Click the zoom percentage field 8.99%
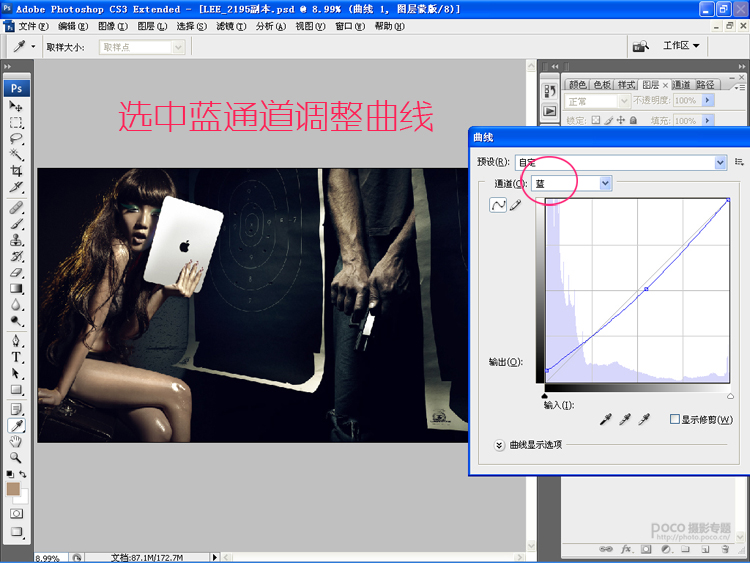750x563 pixels. pyautogui.click(x=51, y=558)
